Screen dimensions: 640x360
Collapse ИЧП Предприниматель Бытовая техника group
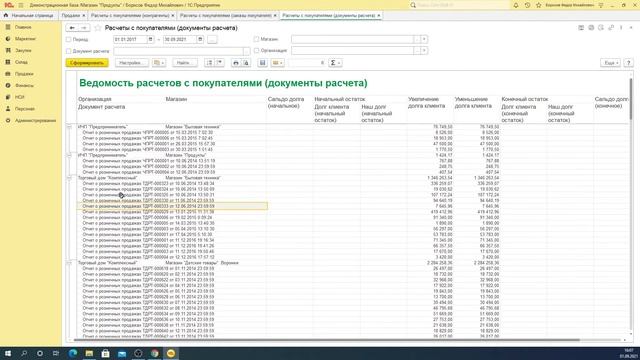(x=69, y=127)
